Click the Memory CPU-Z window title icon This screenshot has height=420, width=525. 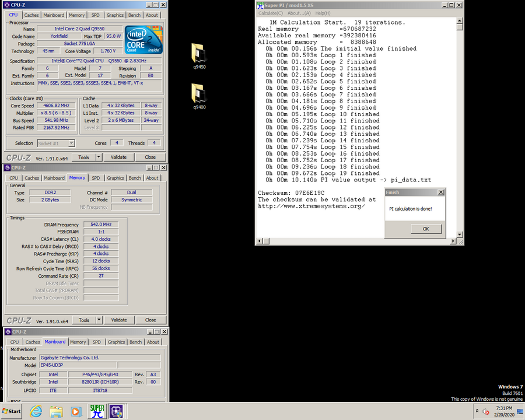click(x=8, y=167)
